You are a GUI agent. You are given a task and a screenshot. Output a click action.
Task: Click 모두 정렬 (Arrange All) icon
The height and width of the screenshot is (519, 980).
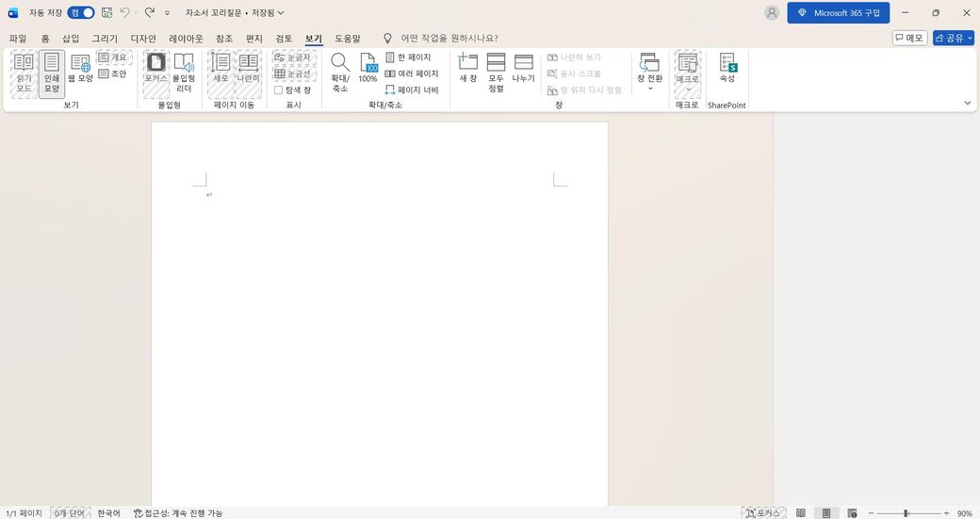496,73
